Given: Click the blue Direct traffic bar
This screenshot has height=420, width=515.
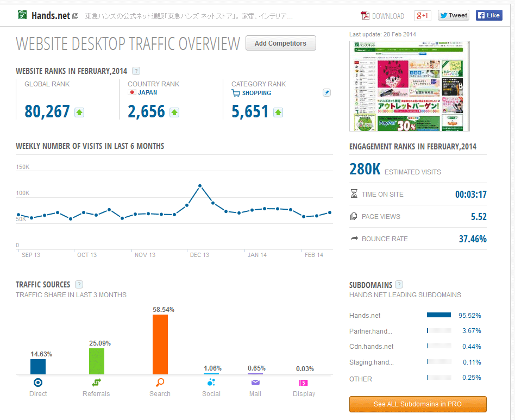Looking at the screenshot, I should click(38, 367).
